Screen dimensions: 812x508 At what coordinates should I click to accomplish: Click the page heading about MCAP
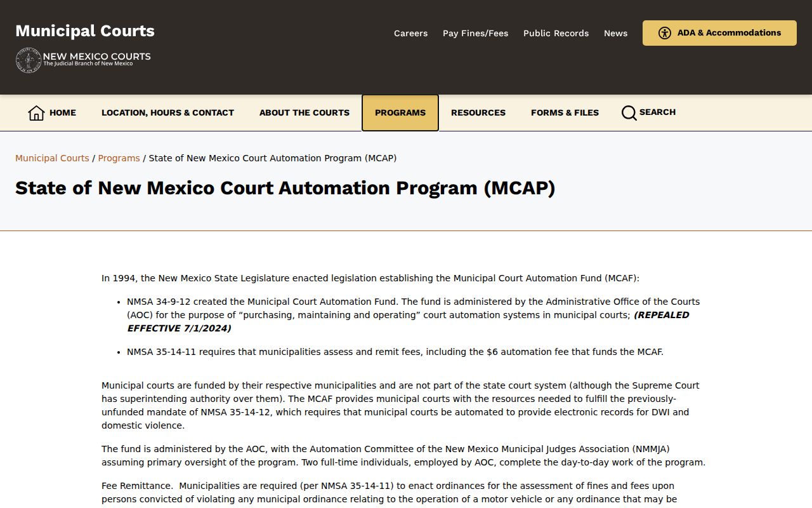point(285,188)
